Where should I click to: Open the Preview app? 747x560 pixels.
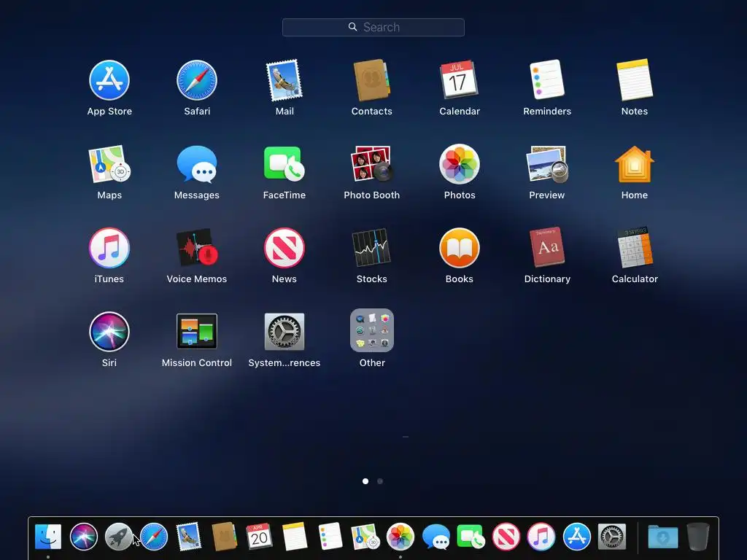point(547,164)
